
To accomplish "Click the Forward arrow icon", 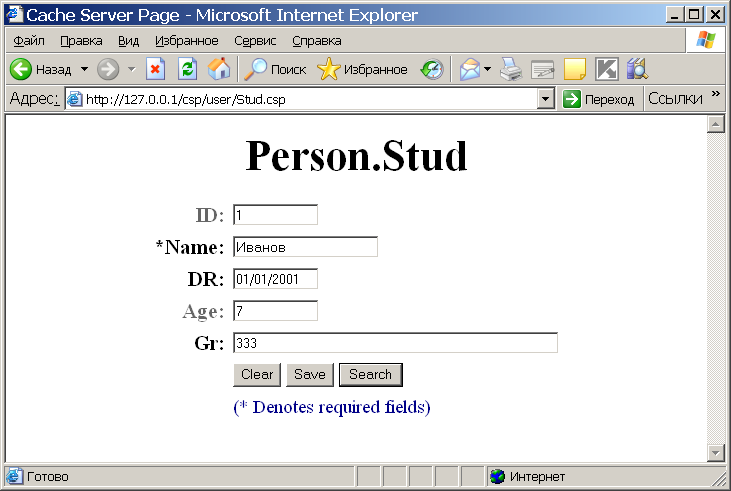I will [x=108, y=69].
